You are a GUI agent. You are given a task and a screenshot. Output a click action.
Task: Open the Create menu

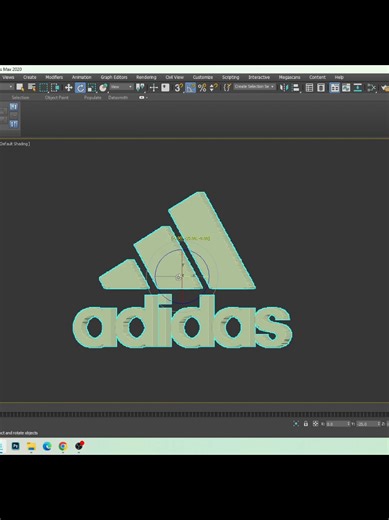[x=30, y=77]
